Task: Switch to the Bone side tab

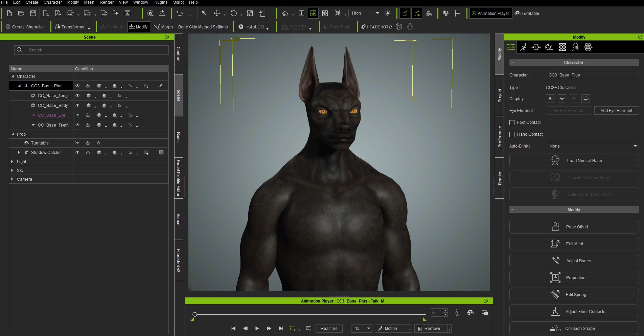Action: point(179,137)
